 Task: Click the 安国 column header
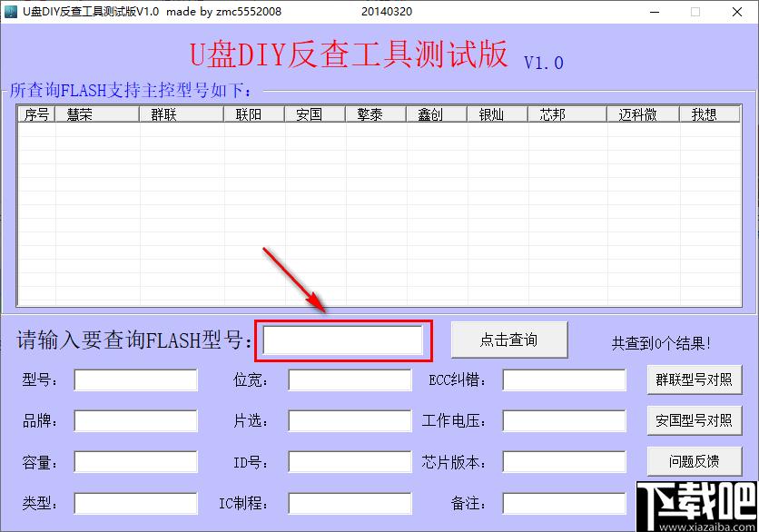pyautogui.click(x=315, y=114)
